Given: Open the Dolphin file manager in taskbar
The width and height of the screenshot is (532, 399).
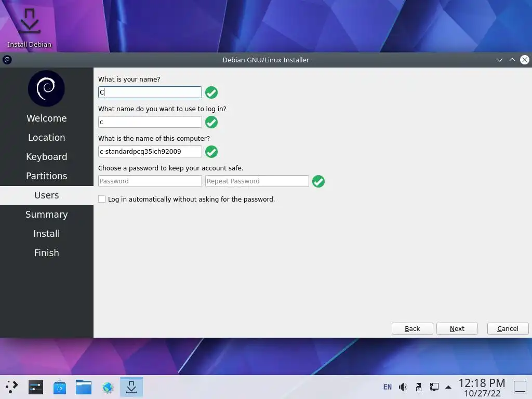Looking at the screenshot, I should (84, 387).
